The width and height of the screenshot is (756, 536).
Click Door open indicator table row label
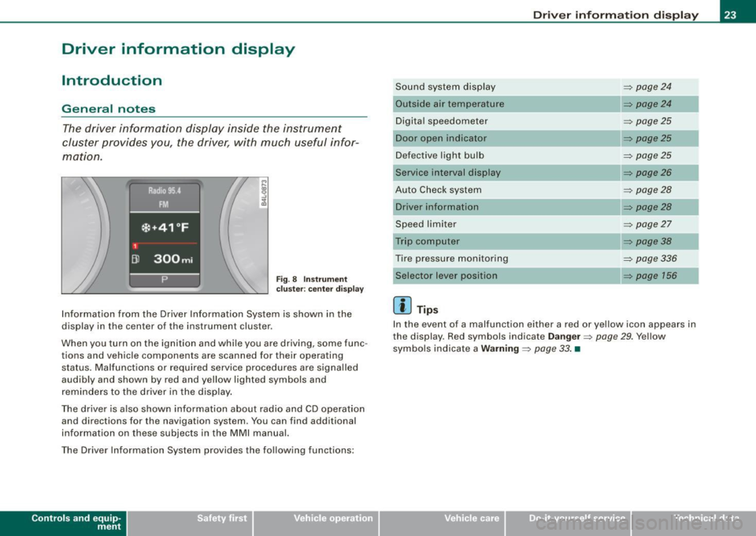pyautogui.click(x=441, y=139)
